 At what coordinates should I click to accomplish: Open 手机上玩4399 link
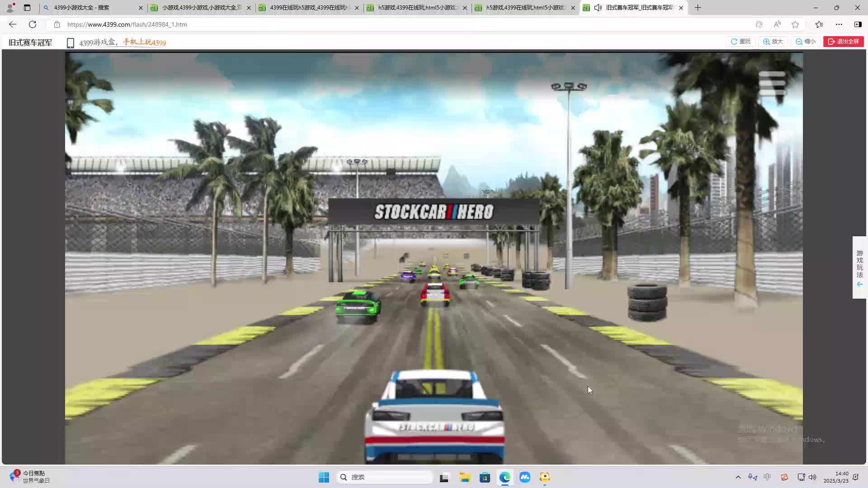[145, 42]
